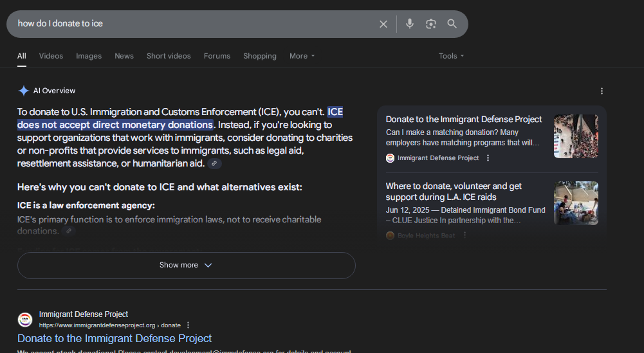Open source link chip after 'donations.'
Image resolution: width=644 pixels, height=353 pixels.
pyautogui.click(x=69, y=231)
